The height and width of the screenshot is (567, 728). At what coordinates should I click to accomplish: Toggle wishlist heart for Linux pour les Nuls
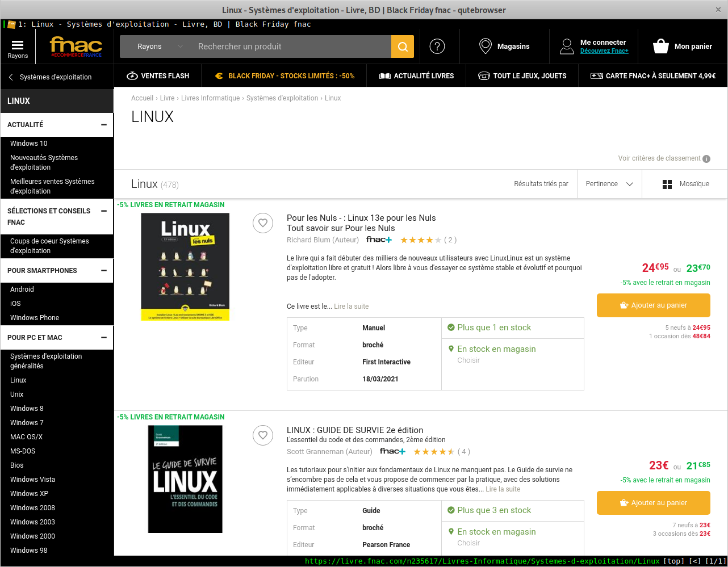(x=262, y=223)
